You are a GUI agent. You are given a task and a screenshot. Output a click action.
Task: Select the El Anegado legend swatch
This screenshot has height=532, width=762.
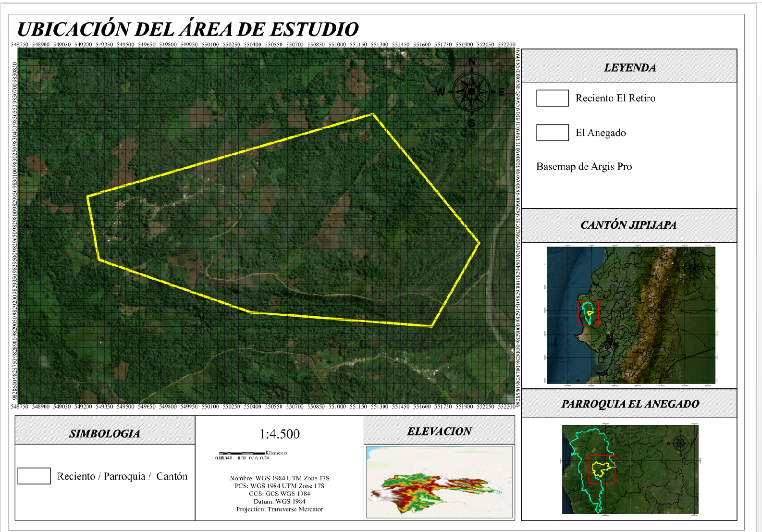(552, 133)
